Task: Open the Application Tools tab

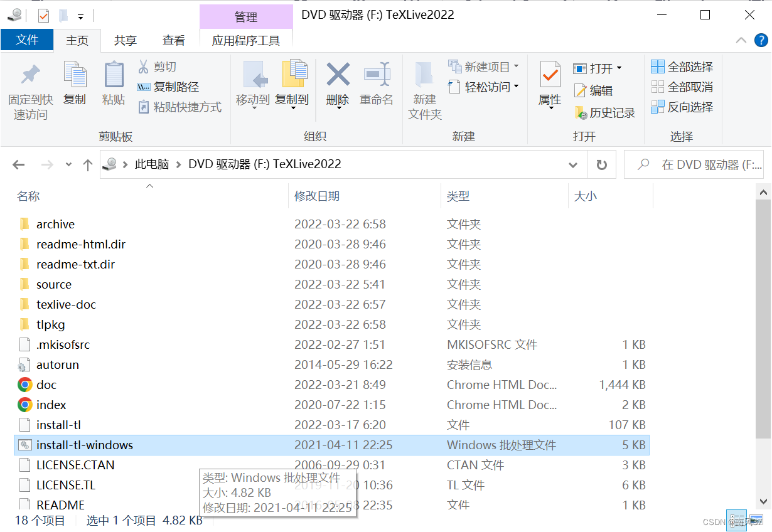Action: [246, 41]
